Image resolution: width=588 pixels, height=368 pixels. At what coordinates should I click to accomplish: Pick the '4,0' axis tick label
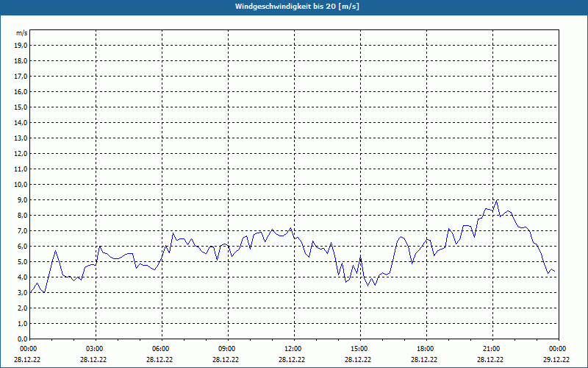click(x=23, y=277)
